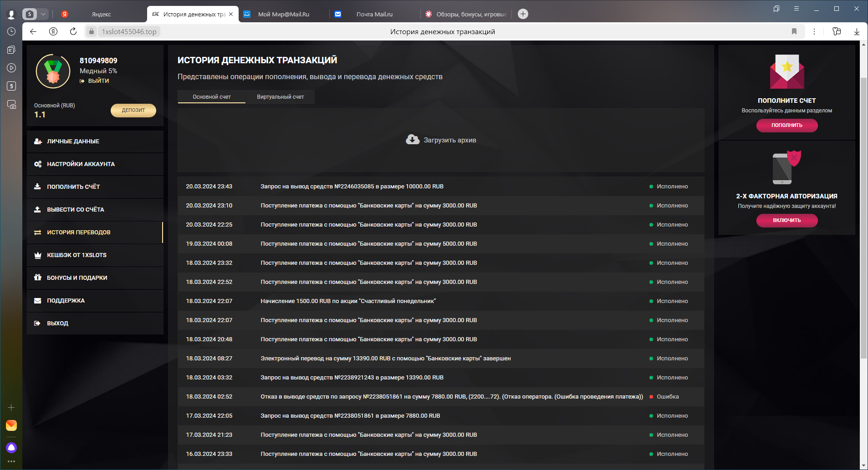Add a new item to the side panel
Viewport: 868px width, 470px height.
tap(11, 408)
